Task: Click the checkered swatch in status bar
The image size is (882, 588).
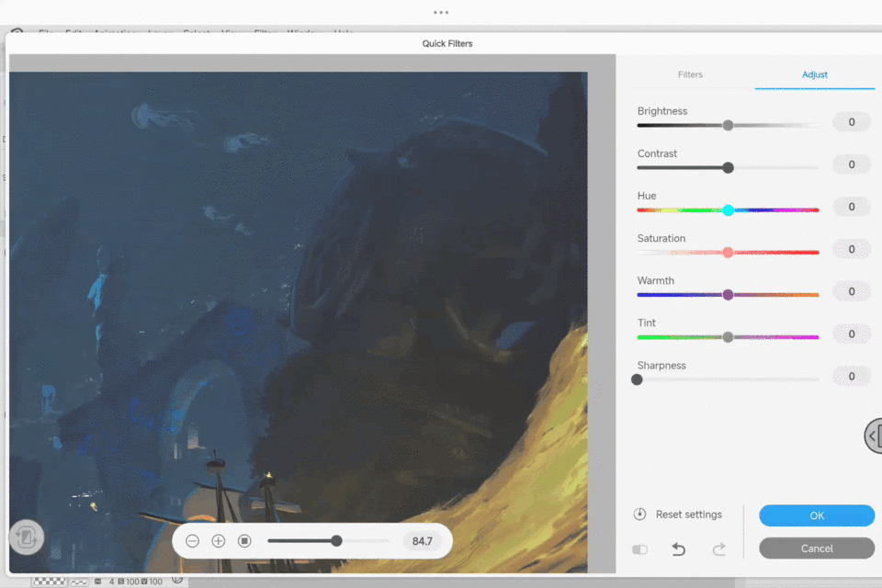Action: pyautogui.click(x=49, y=582)
